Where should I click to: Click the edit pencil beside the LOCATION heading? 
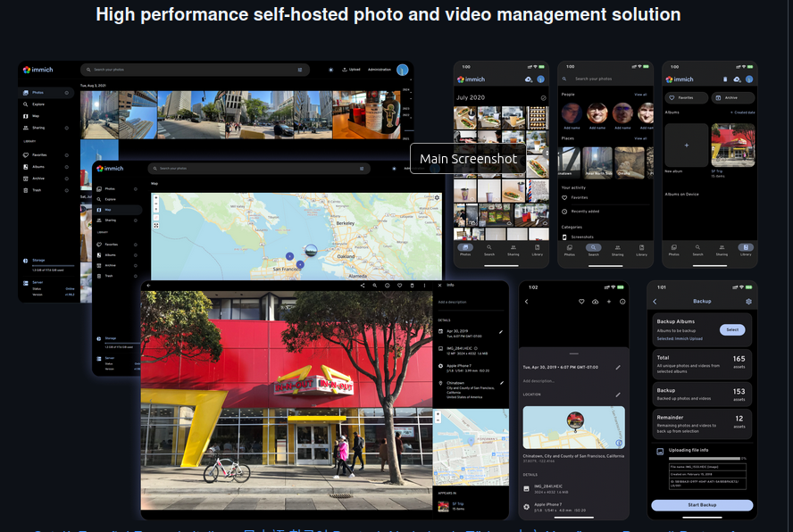coord(618,395)
